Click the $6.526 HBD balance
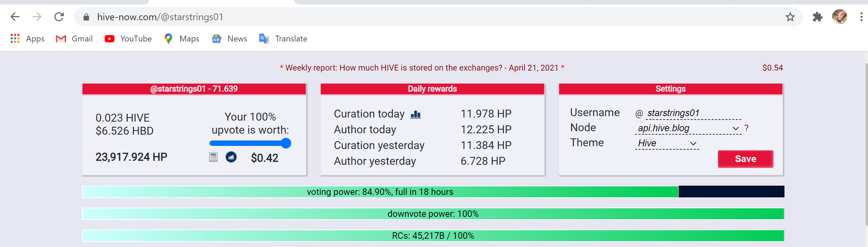The width and height of the screenshot is (868, 247). (125, 131)
